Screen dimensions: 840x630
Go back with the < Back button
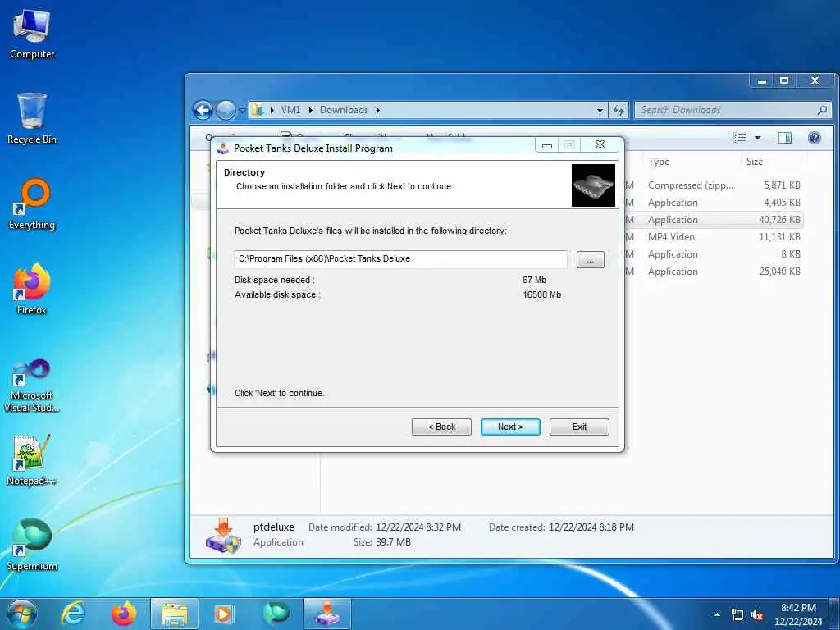(441, 427)
